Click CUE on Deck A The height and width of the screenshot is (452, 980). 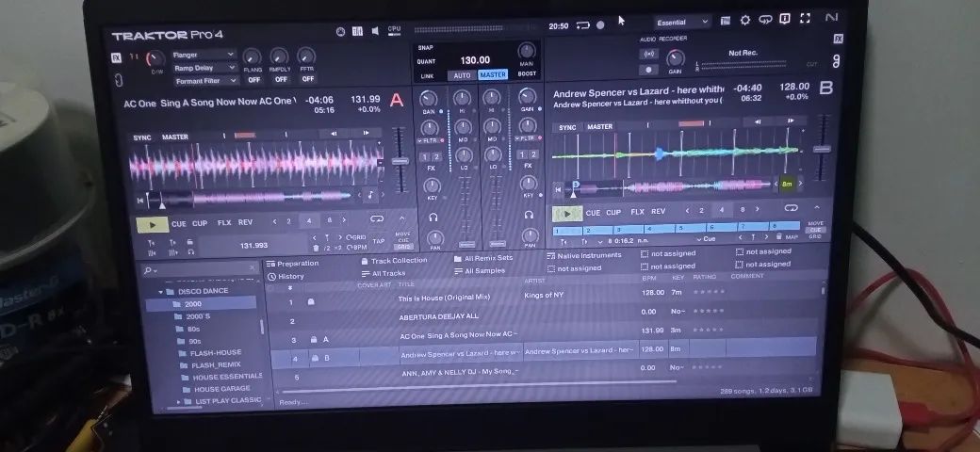(179, 223)
